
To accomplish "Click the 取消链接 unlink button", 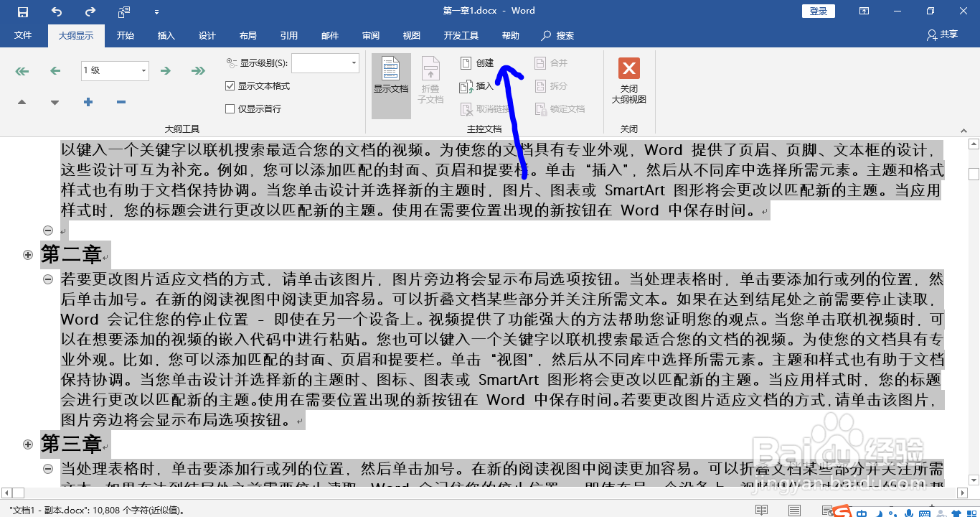I will pyautogui.click(x=485, y=109).
